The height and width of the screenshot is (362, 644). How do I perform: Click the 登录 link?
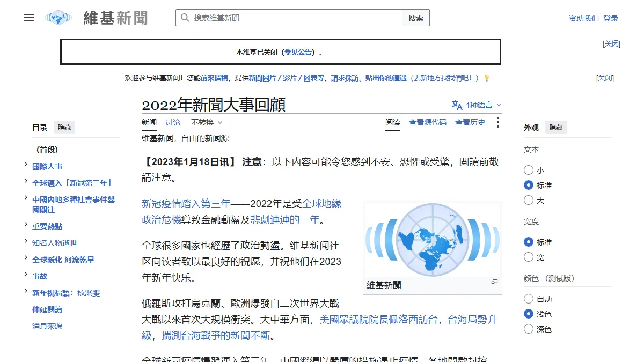611,18
